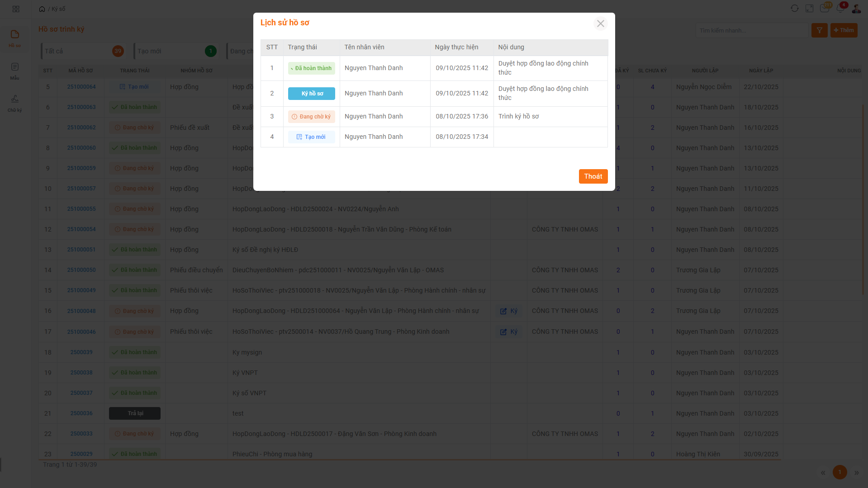This screenshot has width=868, height=488.
Task: Click the Thêm add button
Action: pyautogui.click(x=844, y=30)
